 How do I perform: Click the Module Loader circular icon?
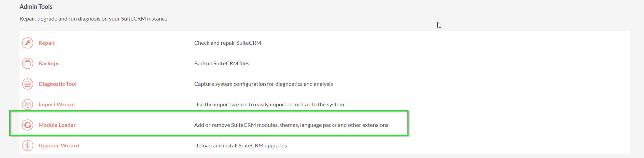pyautogui.click(x=28, y=125)
